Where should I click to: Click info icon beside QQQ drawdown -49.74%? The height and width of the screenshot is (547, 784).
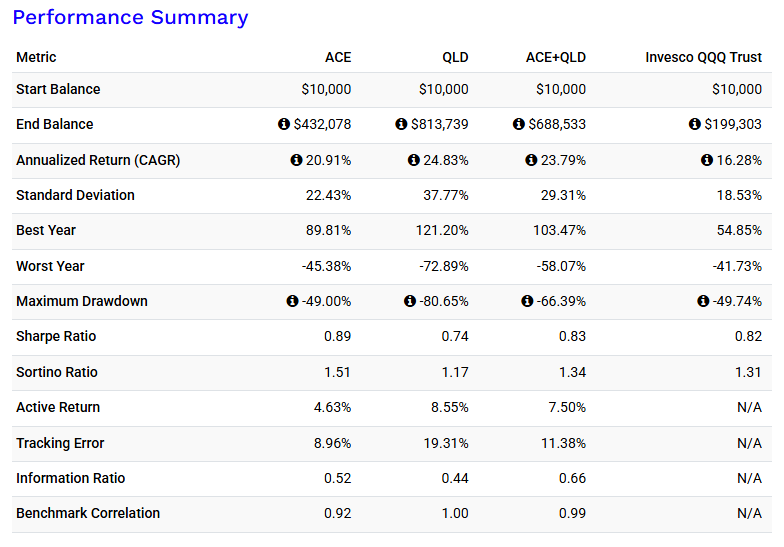click(x=703, y=300)
